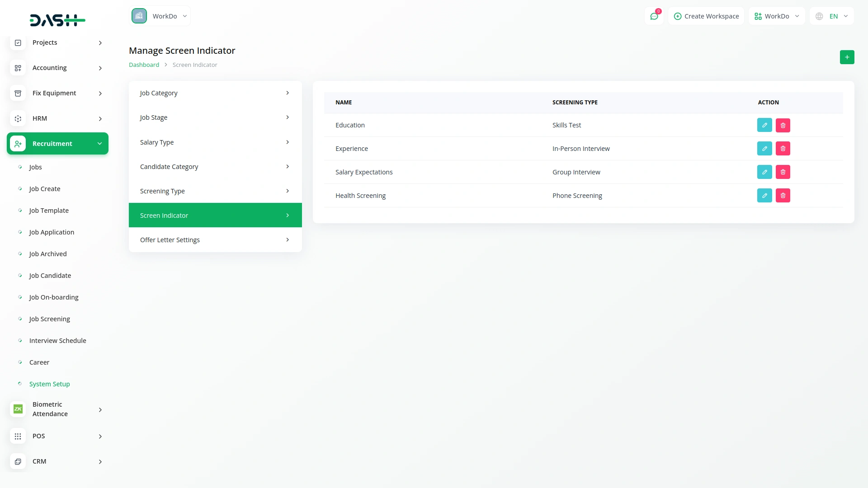Expand the POS menu chevron
The width and height of the screenshot is (868, 488).
pyautogui.click(x=100, y=436)
